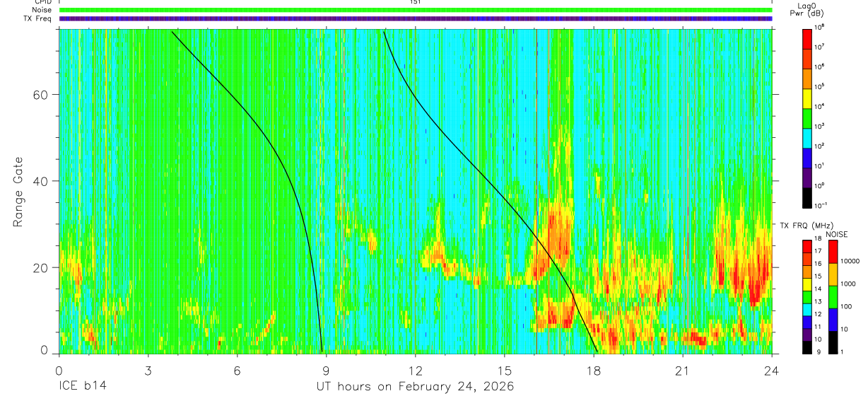Click the '12' tick on UT hours axis
The image size is (868, 401).
coord(415,370)
